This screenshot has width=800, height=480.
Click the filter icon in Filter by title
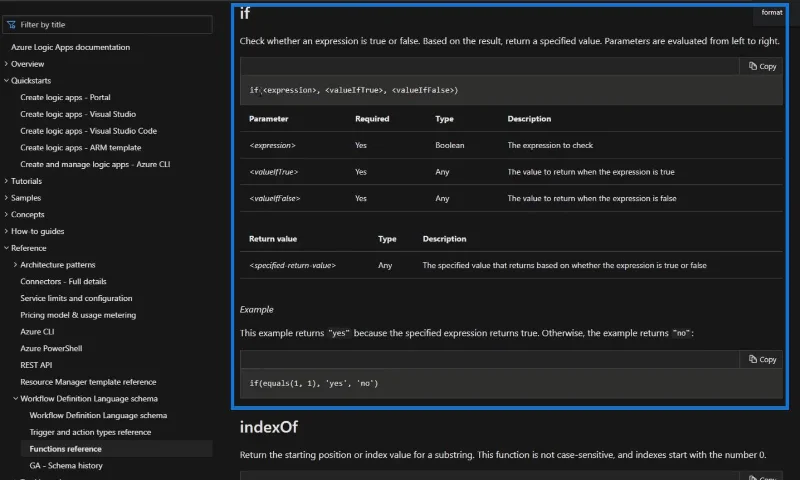[x=11, y=24]
